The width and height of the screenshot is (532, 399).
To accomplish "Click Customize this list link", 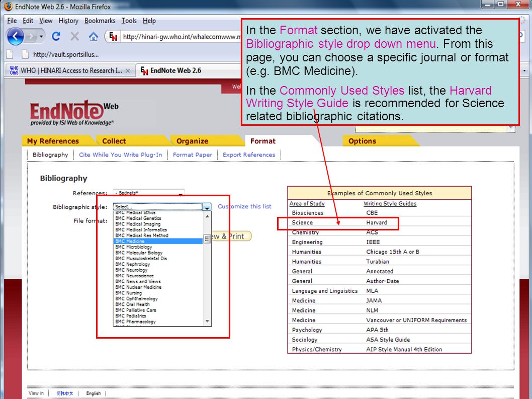I will 244,206.
